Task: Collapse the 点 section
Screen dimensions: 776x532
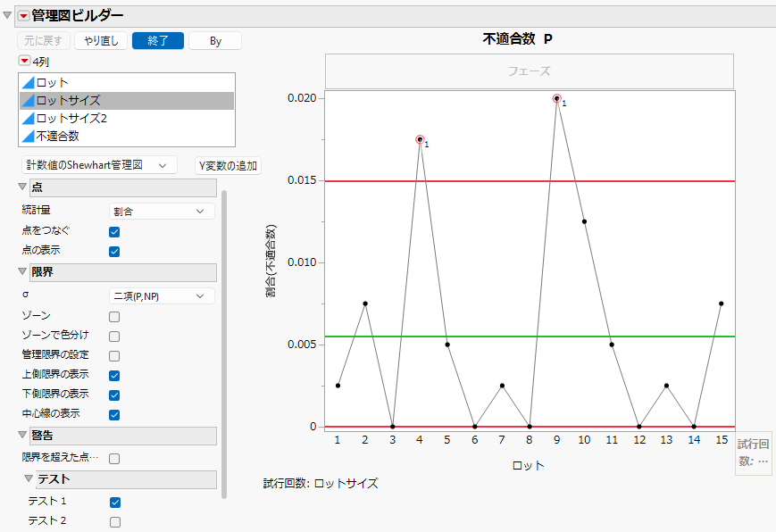Action: tap(22, 187)
